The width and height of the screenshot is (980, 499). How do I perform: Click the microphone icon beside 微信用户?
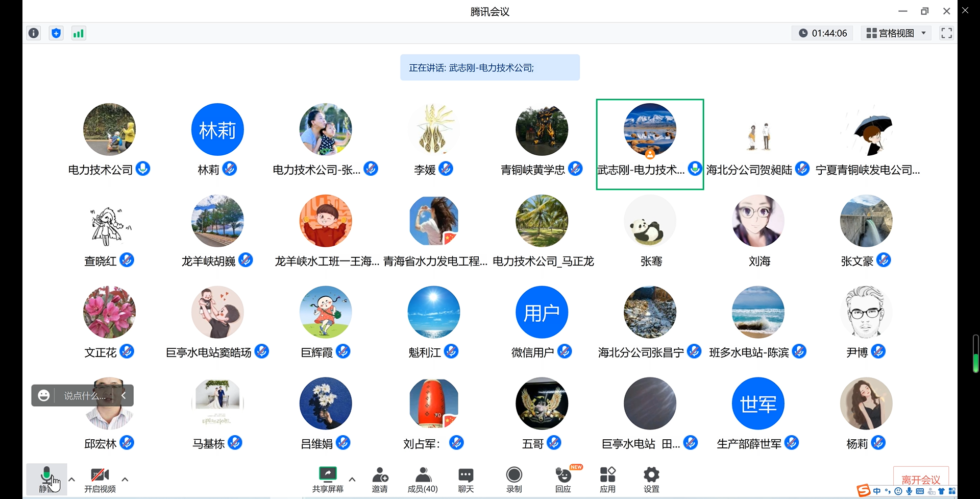click(x=565, y=351)
